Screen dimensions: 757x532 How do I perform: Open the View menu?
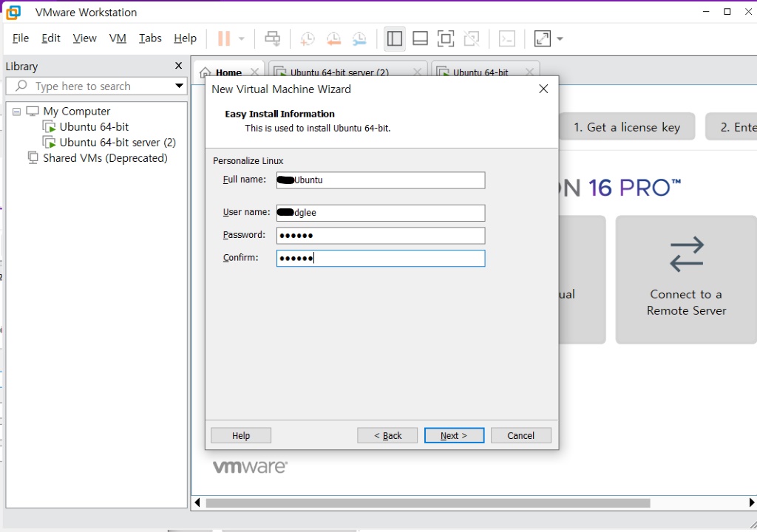click(x=84, y=38)
